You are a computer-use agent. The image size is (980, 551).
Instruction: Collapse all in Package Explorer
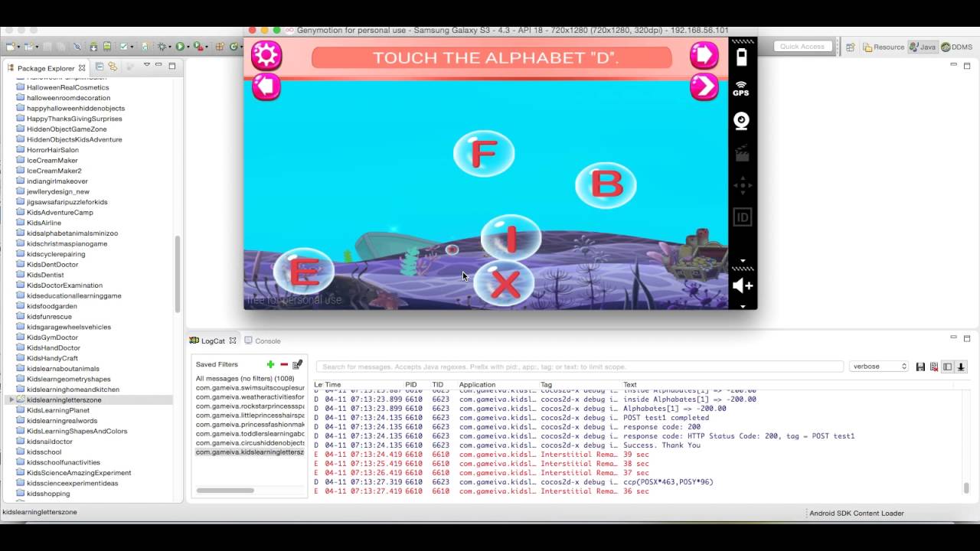[x=100, y=67]
